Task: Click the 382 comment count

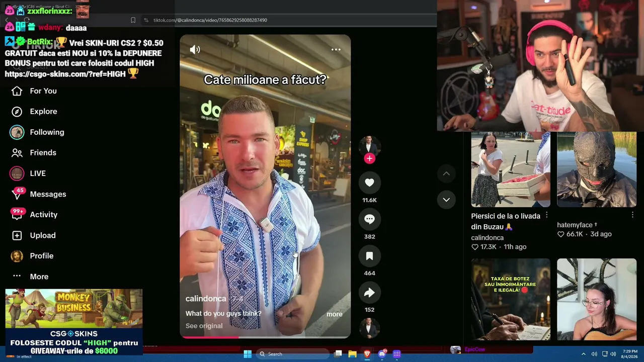Action: pyautogui.click(x=369, y=237)
